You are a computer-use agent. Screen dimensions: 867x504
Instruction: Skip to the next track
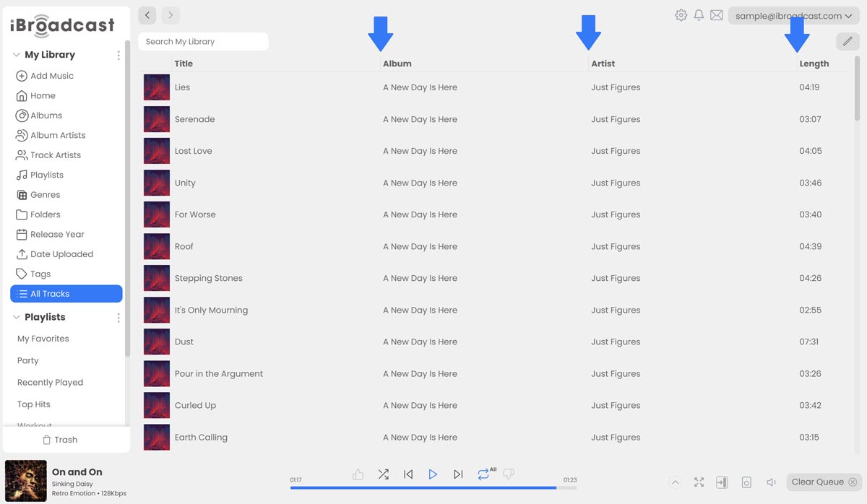[x=458, y=474]
